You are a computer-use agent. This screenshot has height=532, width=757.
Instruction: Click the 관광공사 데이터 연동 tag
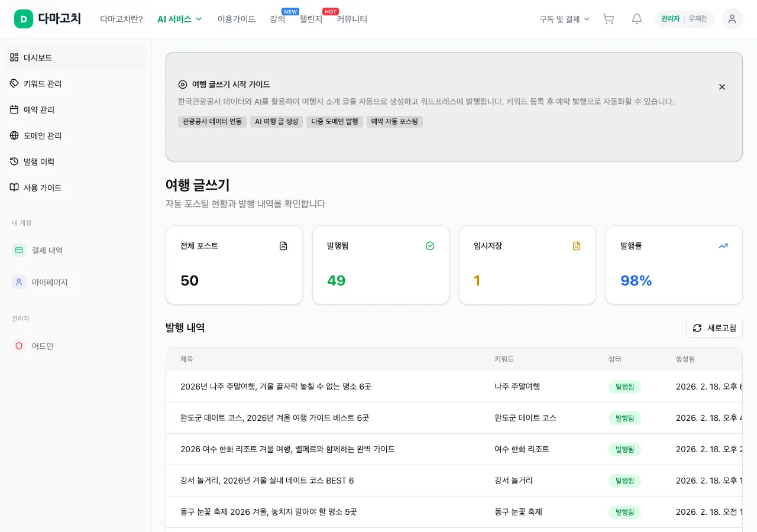pyautogui.click(x=212, y=122)
